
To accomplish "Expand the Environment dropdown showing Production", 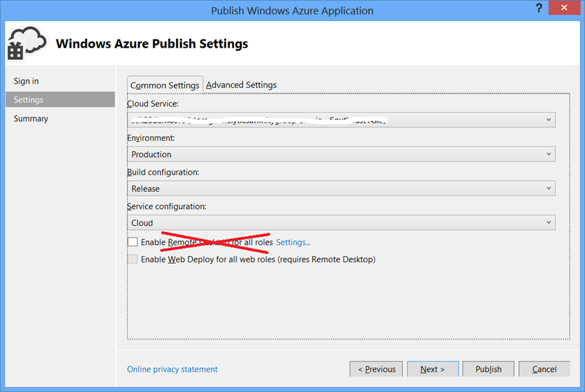I will click(x=341, y=154).
